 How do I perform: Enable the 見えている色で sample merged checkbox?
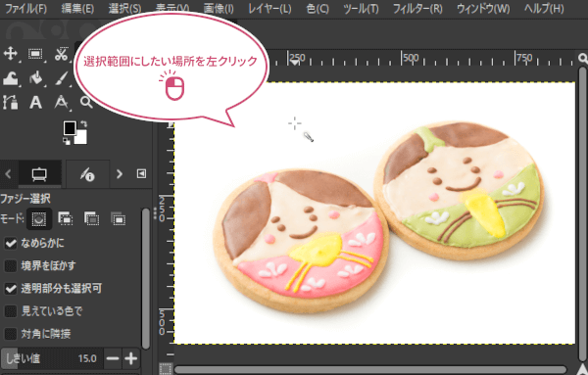pos(11,311)
